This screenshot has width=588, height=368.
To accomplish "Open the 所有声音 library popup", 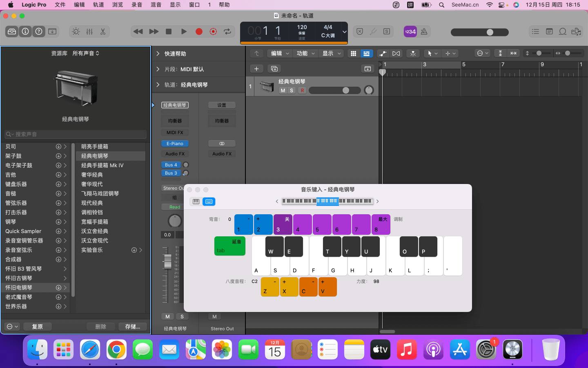I will 86,53.
